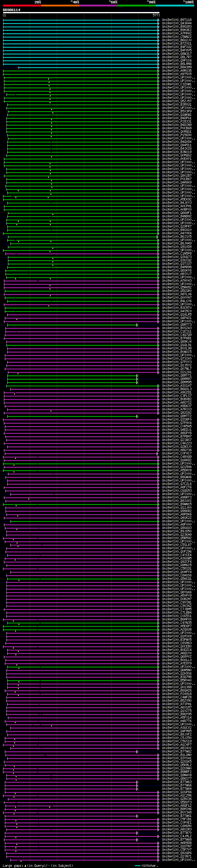
Task: Click the purple ~60% identity legend segment
Action: click(x=99, y=6)
